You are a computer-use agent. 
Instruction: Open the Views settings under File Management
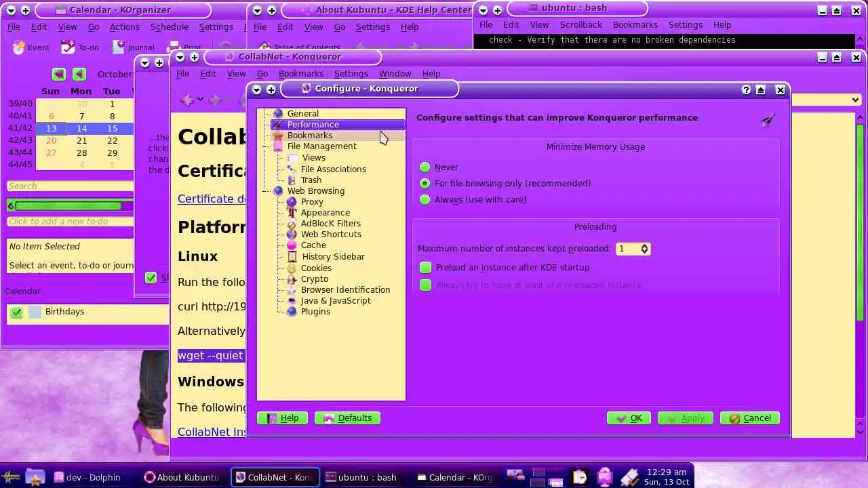[x=313, y=157]
